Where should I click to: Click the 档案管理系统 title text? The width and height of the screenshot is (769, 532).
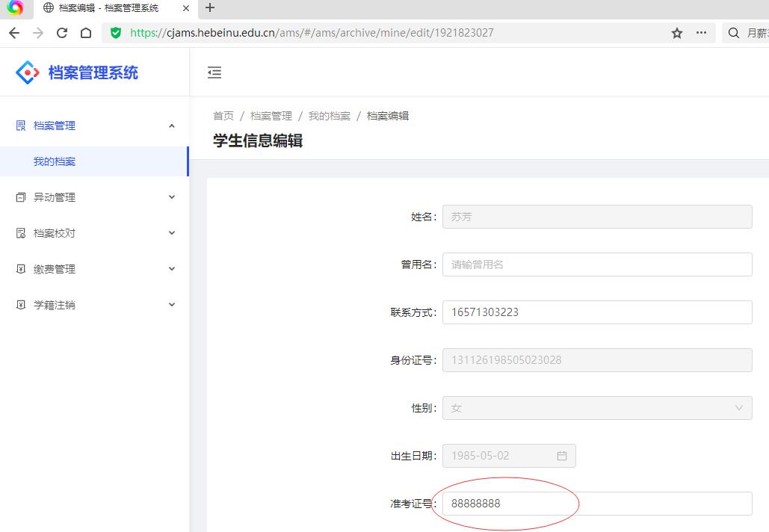point(93,72)
